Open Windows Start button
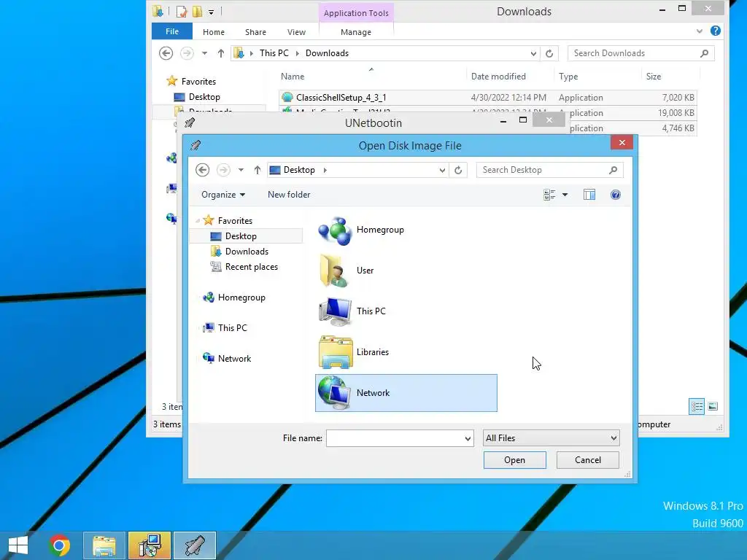The width and height of the screenshot is (747, 560). click(x=18, y=545)
